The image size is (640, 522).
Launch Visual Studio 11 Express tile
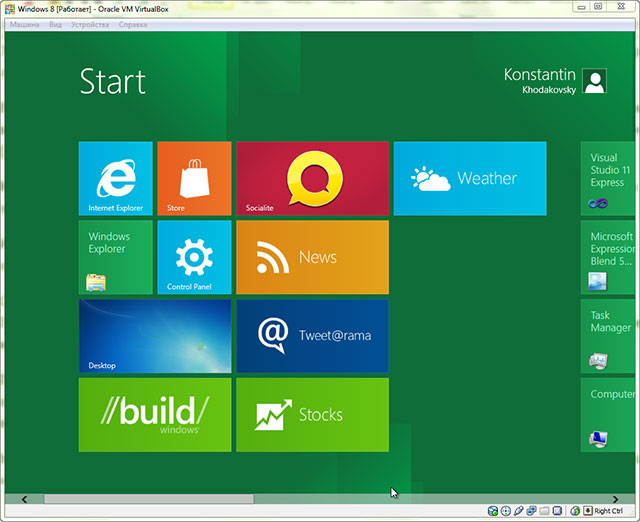(x=608, y=178)
